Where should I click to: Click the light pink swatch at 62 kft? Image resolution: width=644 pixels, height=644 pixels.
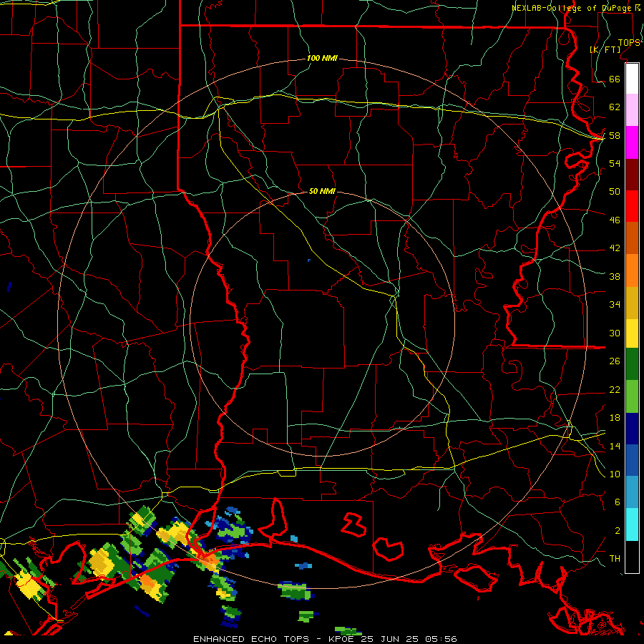[x=632, y=110]
